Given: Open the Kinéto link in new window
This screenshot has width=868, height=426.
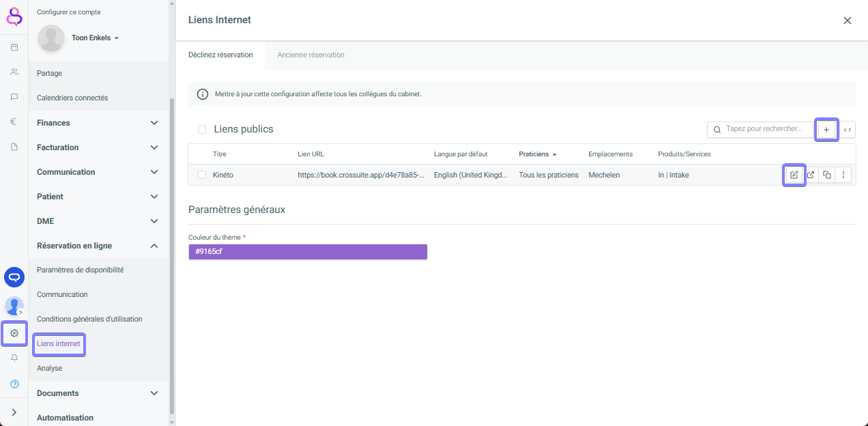Looking at the screenshot, I should click(x=811, y=175).
